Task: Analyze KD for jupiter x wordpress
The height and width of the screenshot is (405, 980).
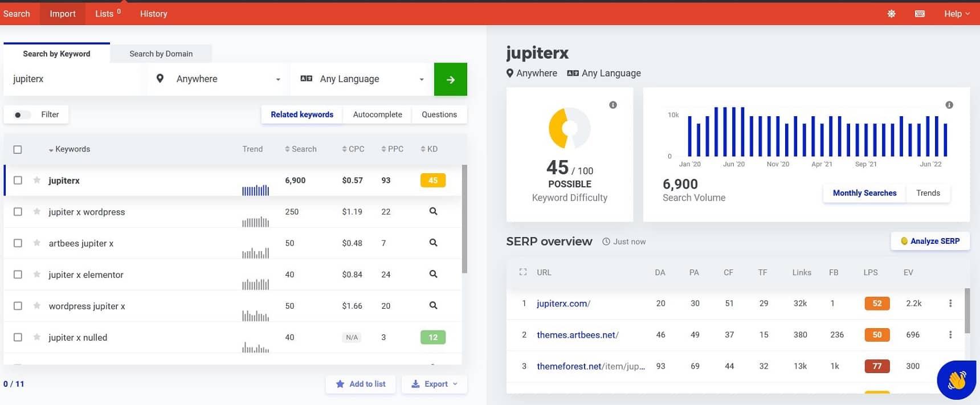Action: [433, 211]
